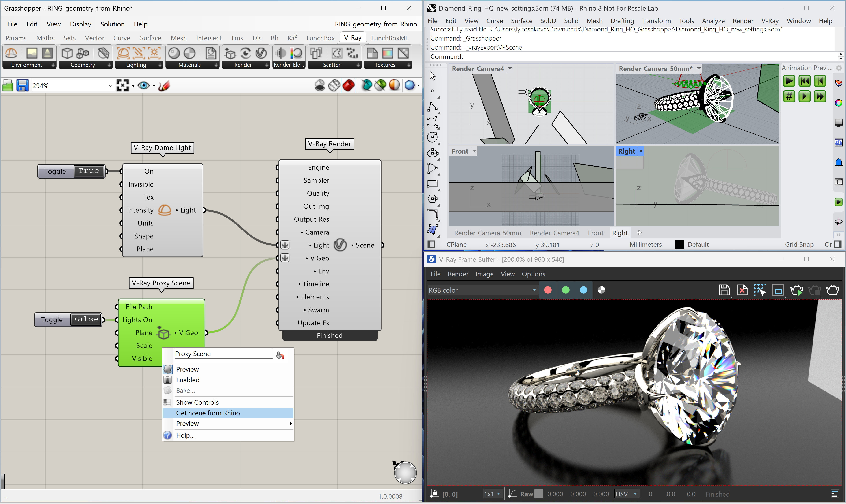
Task: Toggle the alpha channel view in Frame Buffer
Action: click(601, 290)
